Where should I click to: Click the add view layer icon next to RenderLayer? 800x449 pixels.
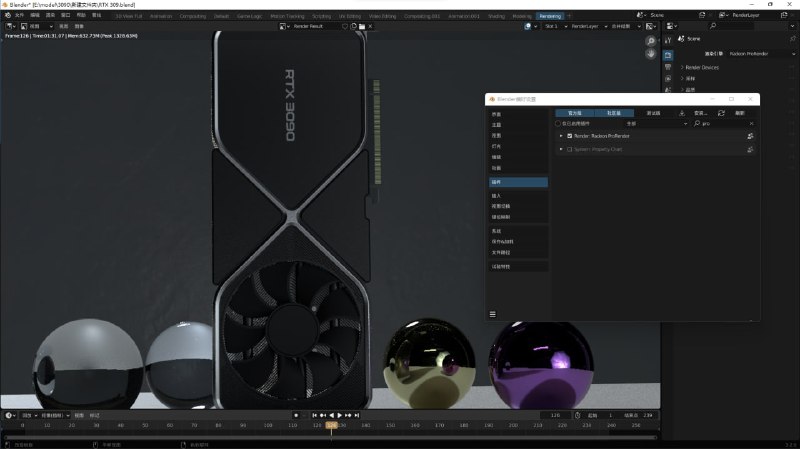click(784, 15)
